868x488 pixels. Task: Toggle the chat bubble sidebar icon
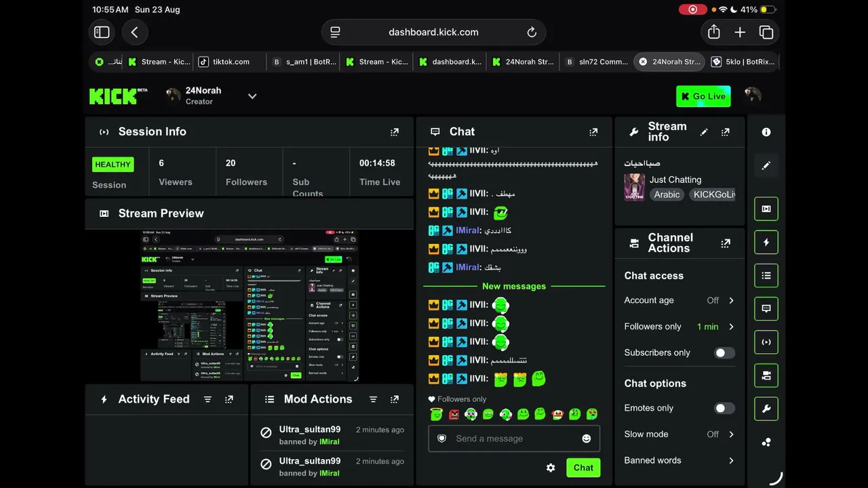pyautogui.click(x=766, y=308)
